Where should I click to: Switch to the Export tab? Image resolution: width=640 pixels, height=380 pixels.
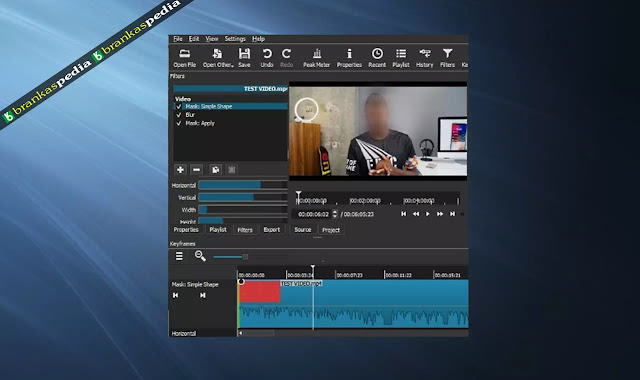pos(271,230)
